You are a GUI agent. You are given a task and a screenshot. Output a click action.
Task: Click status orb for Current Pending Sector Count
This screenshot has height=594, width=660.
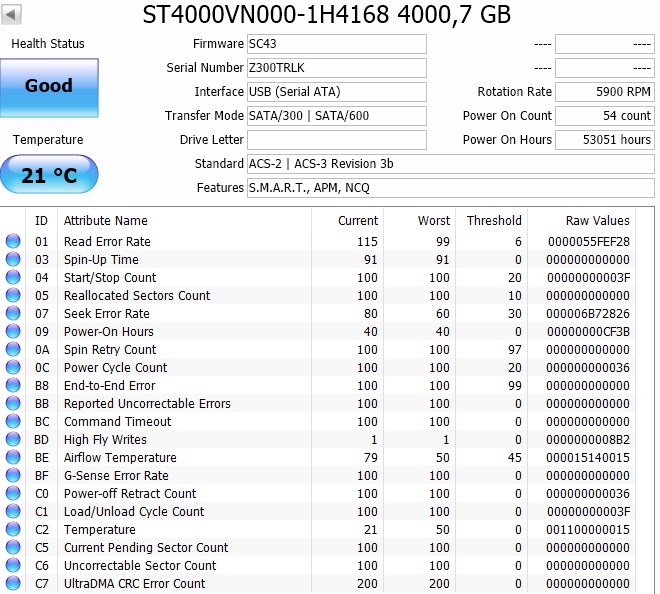point(13,547)
